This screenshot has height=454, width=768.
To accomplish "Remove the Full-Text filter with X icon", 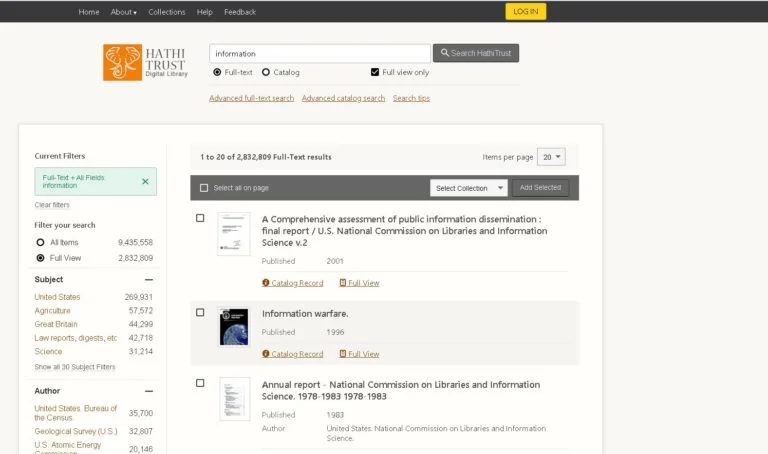I will tap(145, 181).
